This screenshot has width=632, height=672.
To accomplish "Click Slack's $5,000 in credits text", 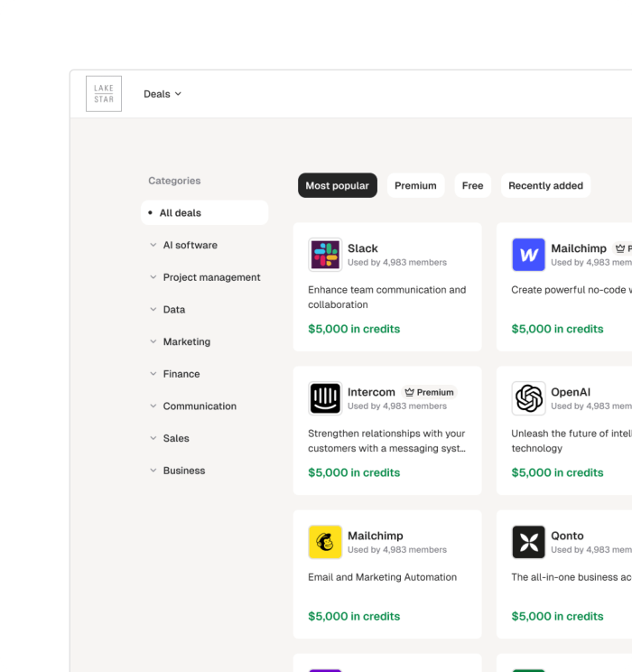I will [354, 329].
